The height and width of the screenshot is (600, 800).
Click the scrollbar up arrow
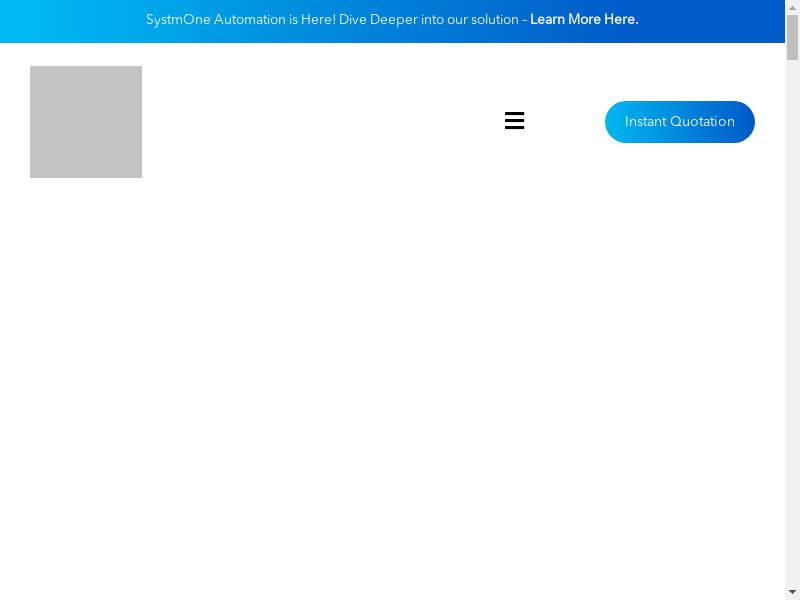792,7
